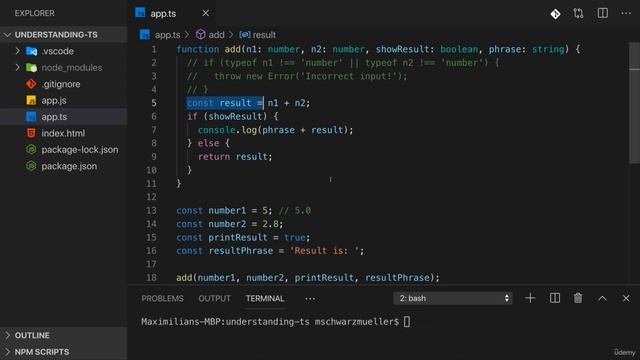This screenshot has width=640, height=360.
Task: Click 'printResult' declaration on line 15
Action: (x=238, y=237)
